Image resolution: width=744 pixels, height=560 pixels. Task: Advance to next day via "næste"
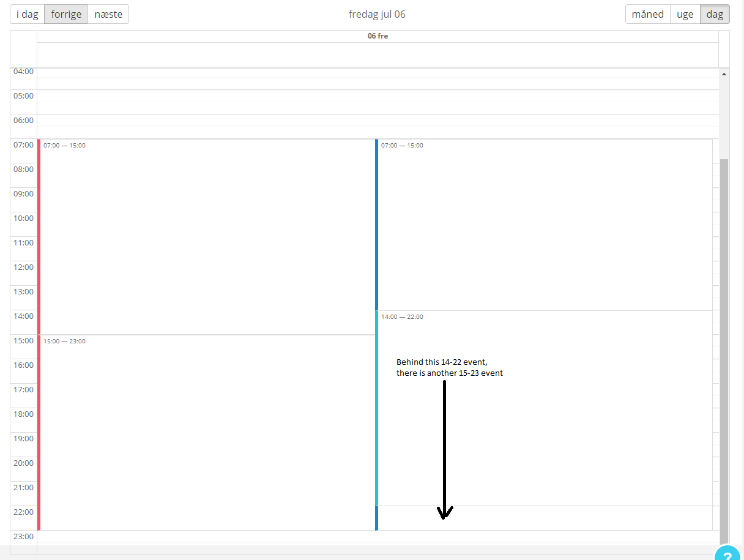click(108, 13)
